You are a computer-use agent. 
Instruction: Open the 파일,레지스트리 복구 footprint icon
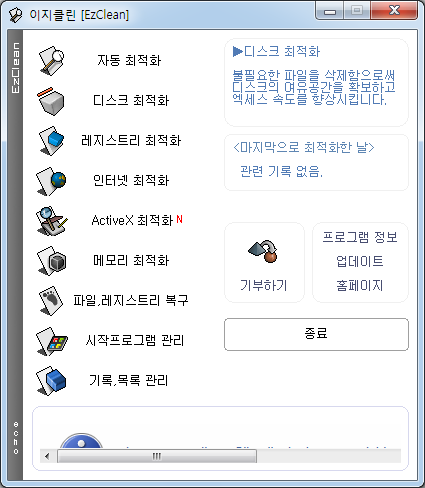pos(51,301)
